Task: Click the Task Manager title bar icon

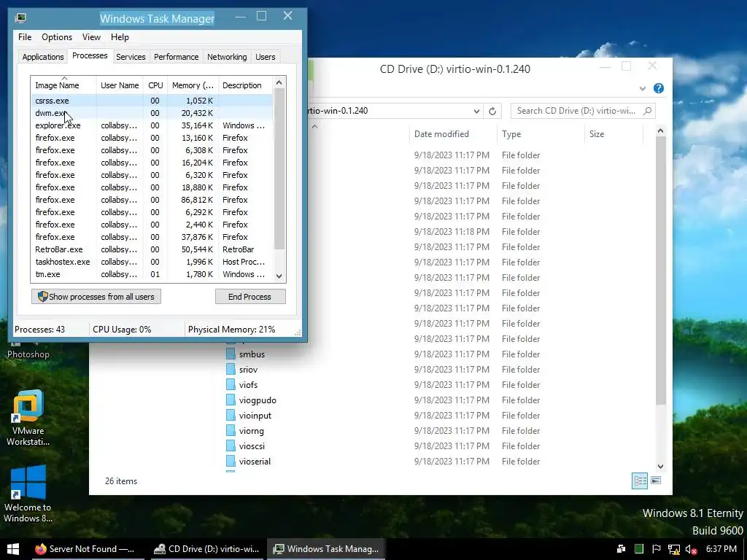Action: [20, 18]
